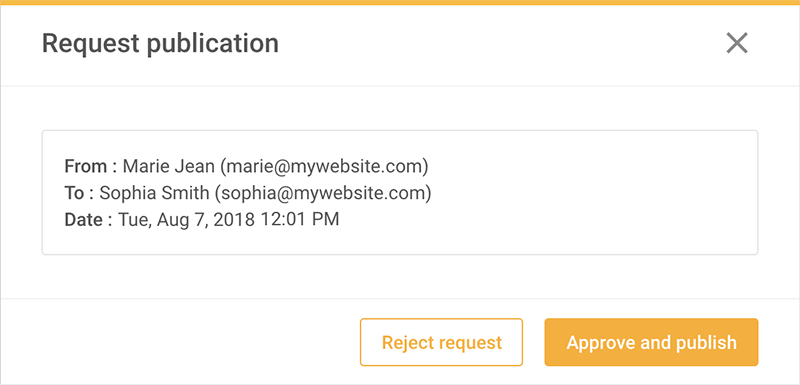Click the yellow bar atop the dialog
Viewport: 800px width, 385px height.
coord(400,3)
